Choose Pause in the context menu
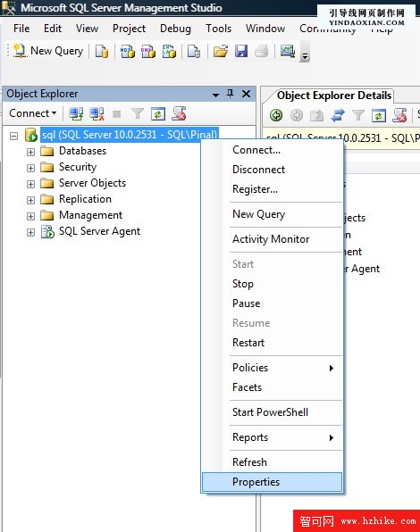Image resolution: width=420 pixels, height=532 pixels. (272, 303)
